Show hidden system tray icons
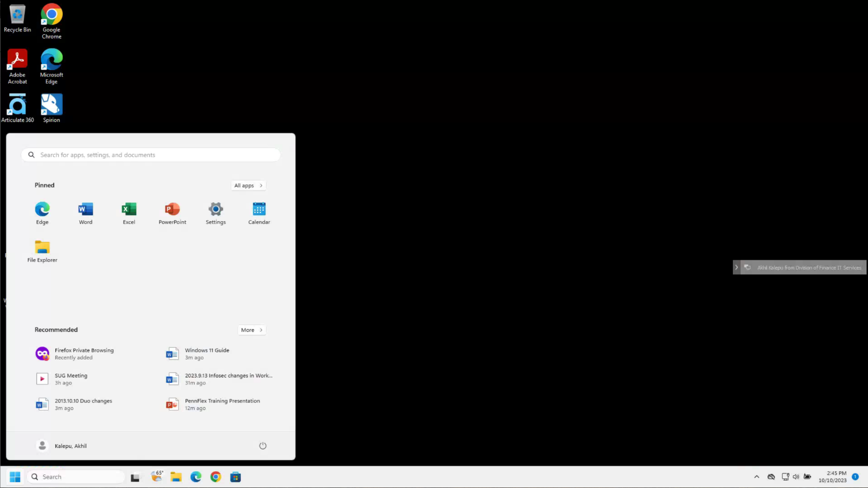This screenshot has width=868, height=488. (x=757, y=477)
